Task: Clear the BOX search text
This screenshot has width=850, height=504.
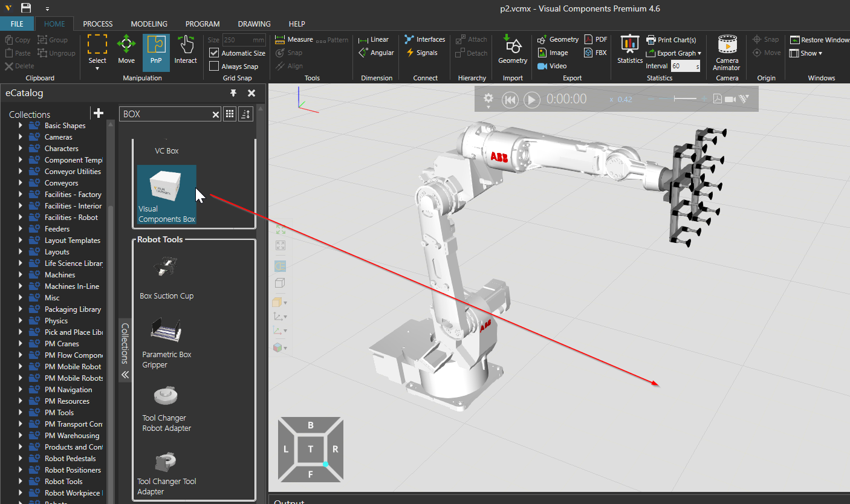Action: [216, 114]
